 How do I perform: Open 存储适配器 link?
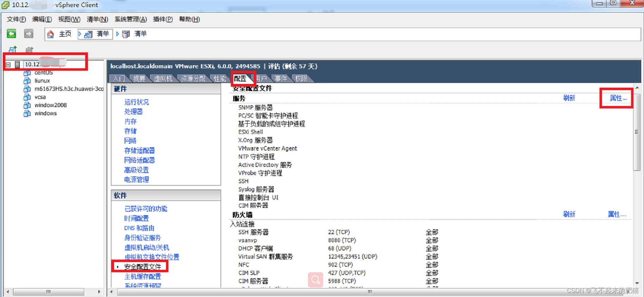tap(140, 151)
